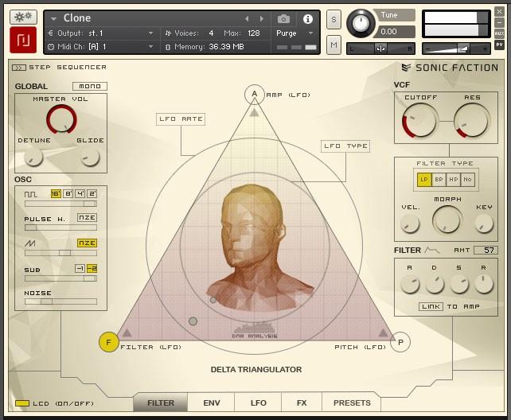Open the Purge dropdown menu
511x420 pixels.
291,33
